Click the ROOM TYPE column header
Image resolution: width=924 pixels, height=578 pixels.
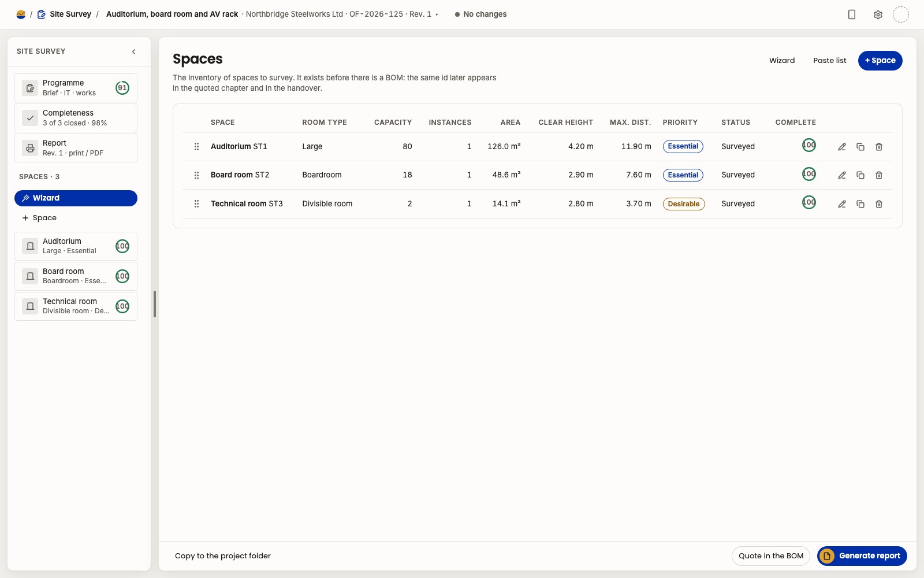tap(325, 123)
